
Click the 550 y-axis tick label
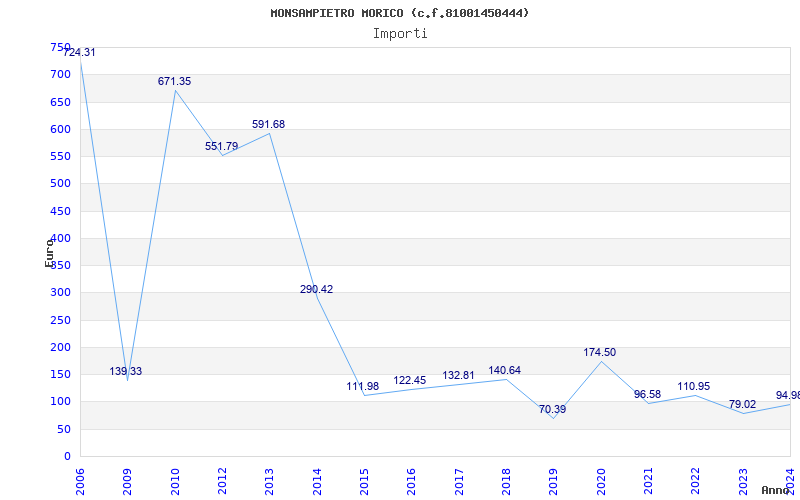tap(60, 157)
